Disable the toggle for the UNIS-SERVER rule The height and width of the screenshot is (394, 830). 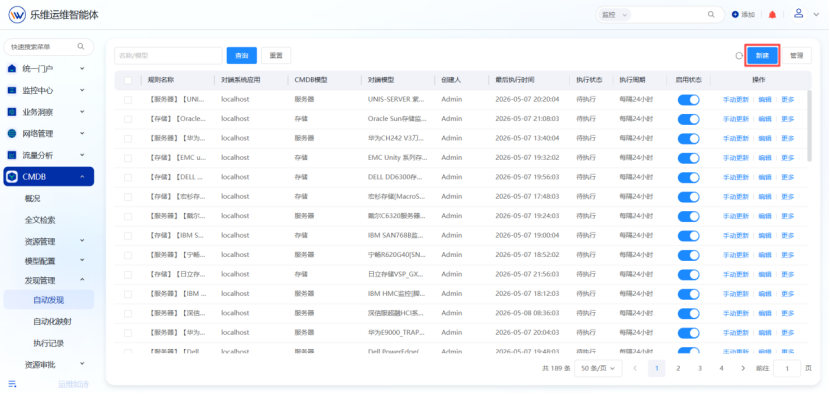[x=688, y=100]
